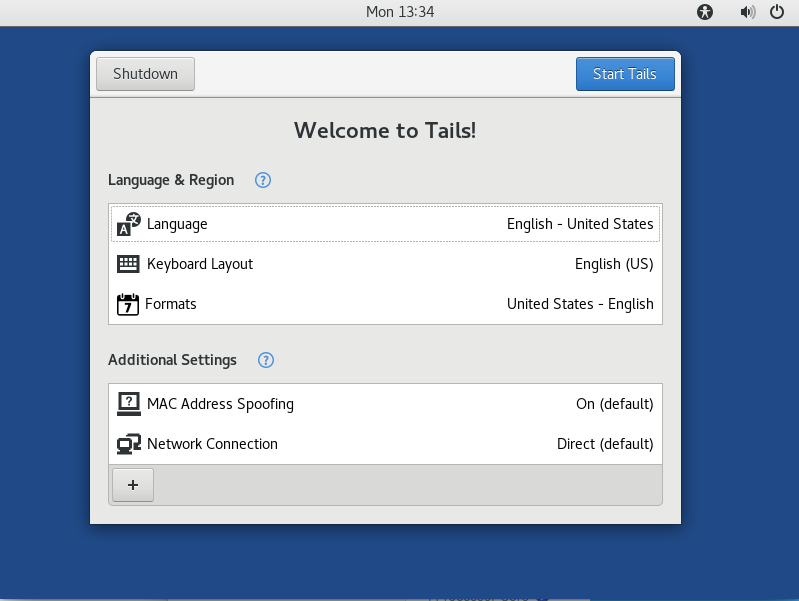799x601 pixels.
Task: Open the accessibility menu in top bar
Action: coord(705,12)
